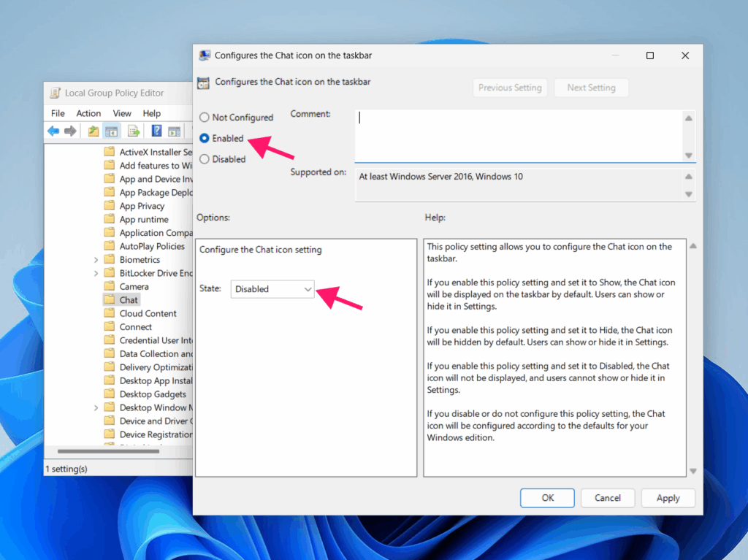This screenshot has width=748, height=560.
Task: Click the scroll icon in Local Group Policy Editor title
Action: pyautogui.click(x=56, y=93)
